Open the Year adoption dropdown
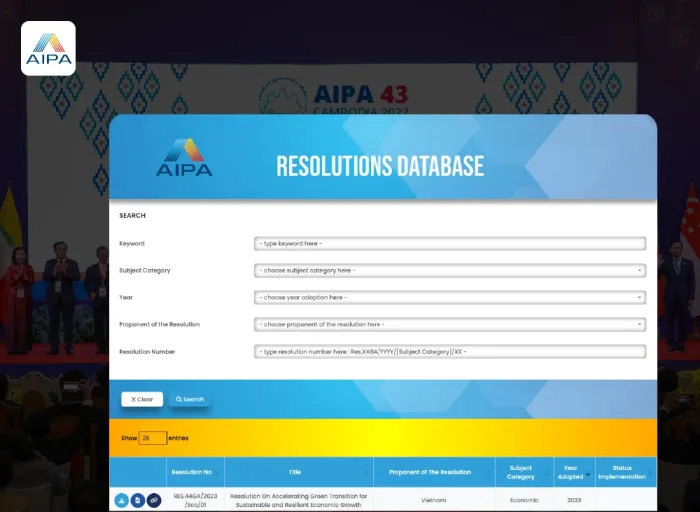Viewport: 700px width, 512px height. click(x=450, y=297)
